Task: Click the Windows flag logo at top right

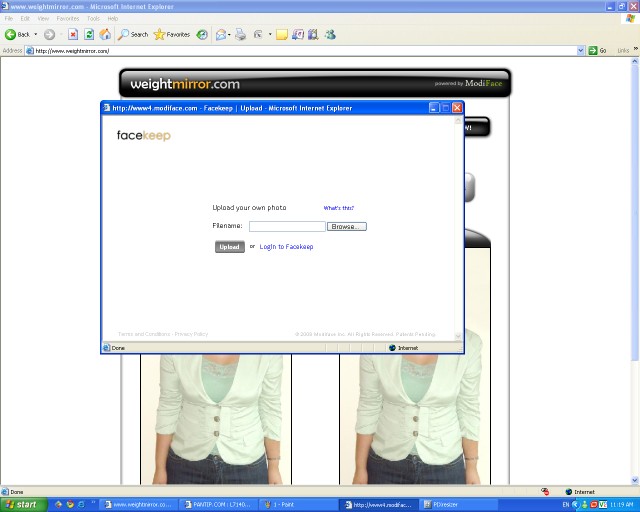Action: pos(631,19)
